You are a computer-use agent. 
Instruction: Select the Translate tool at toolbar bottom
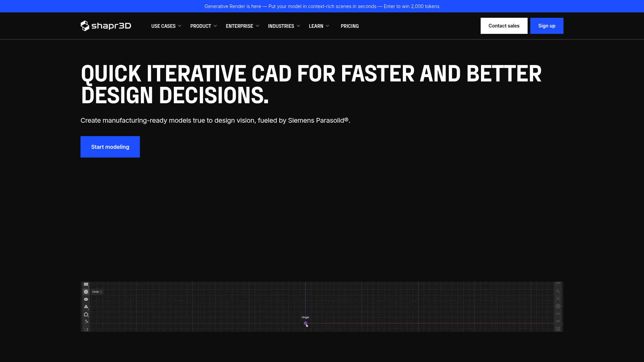pos(86,321)
